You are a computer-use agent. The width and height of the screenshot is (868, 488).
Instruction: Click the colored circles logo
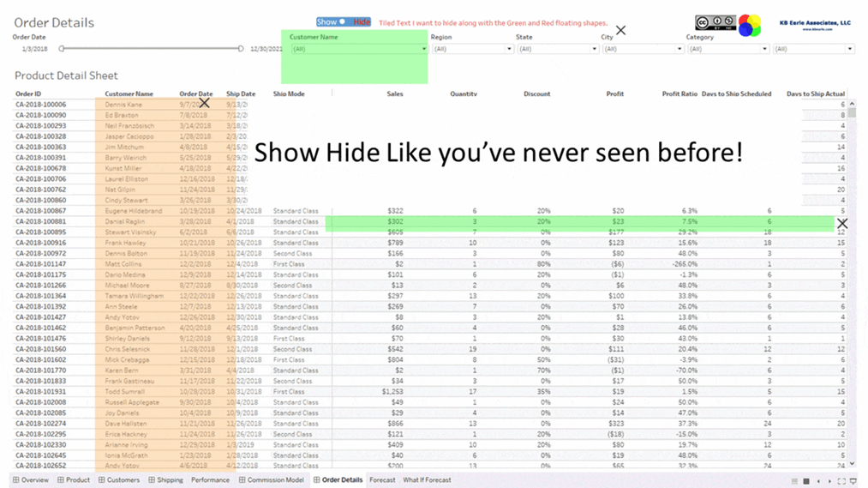(750, 26)
